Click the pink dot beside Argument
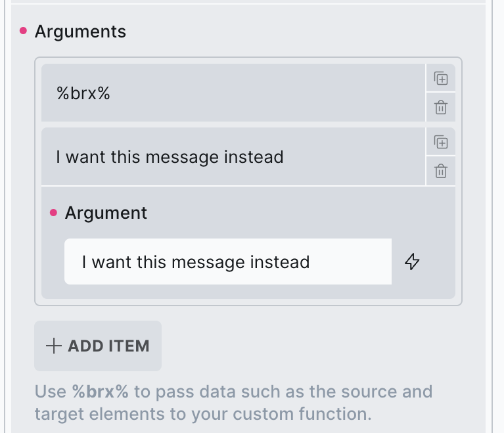 54,213
